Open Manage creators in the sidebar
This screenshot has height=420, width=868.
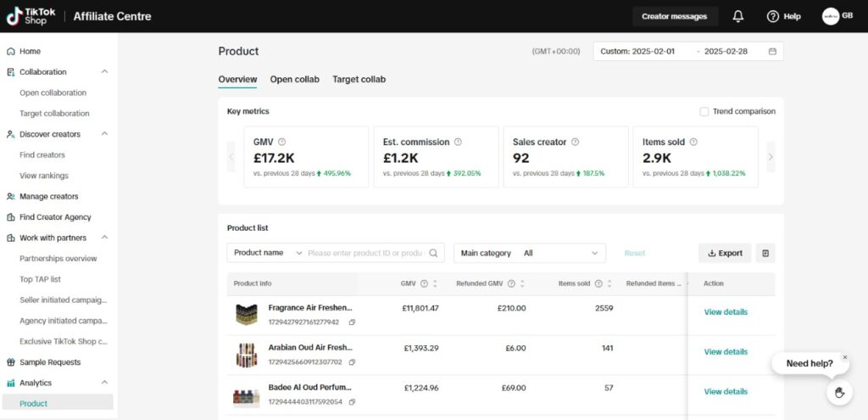(x=48, y=197)
